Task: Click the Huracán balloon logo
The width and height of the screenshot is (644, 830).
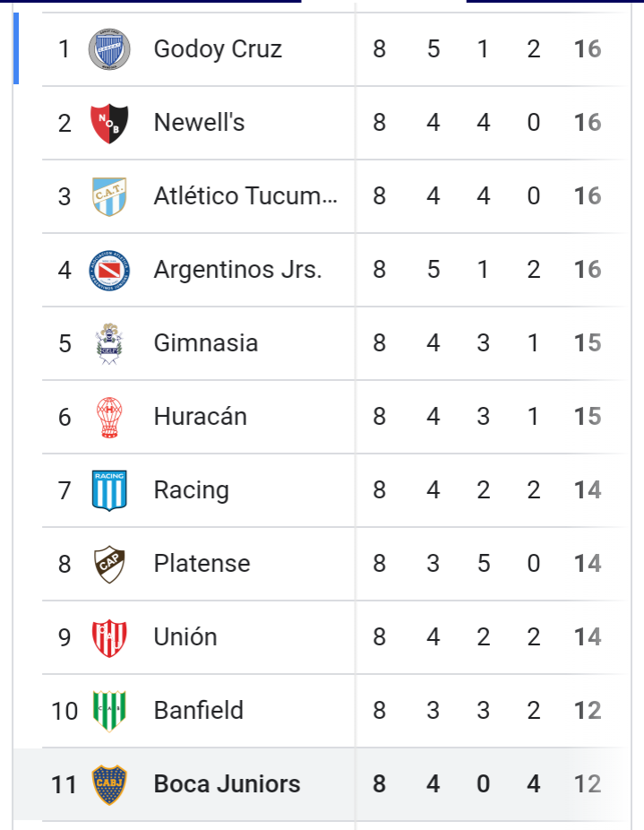Action: pyautogui.click(x=109, y=417)
